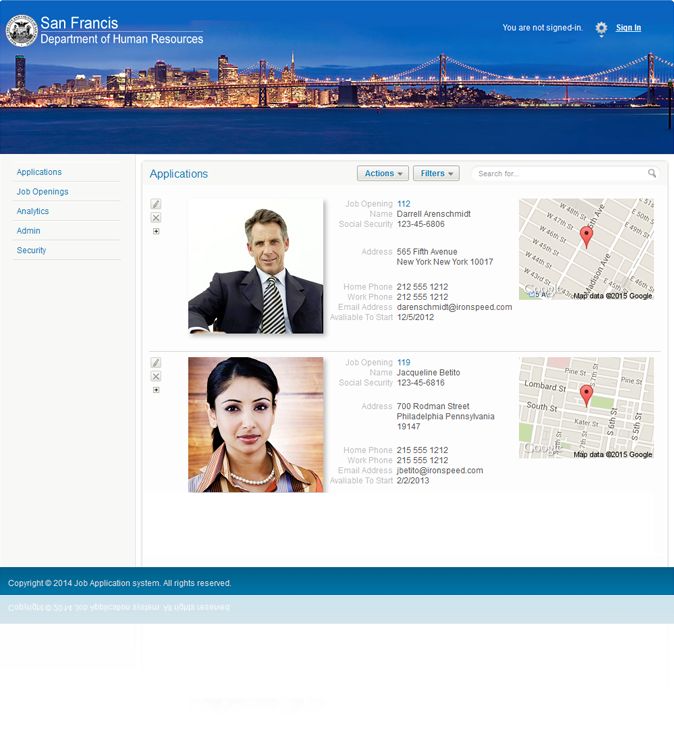Open Admin in the sidebar
The image size is (674, 736).
pyautogui.click(x=28, y=230)
